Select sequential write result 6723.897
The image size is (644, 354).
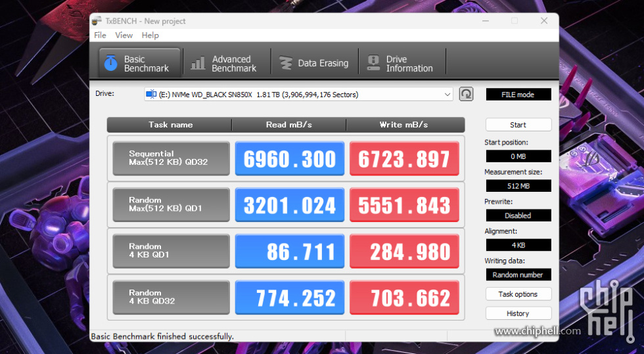click(x=404, y=158)
